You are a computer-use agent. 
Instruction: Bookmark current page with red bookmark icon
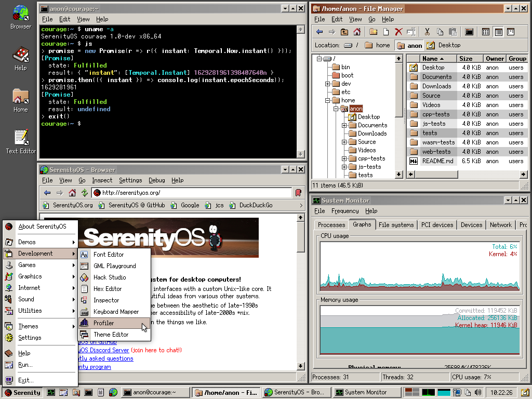[298, 193]
